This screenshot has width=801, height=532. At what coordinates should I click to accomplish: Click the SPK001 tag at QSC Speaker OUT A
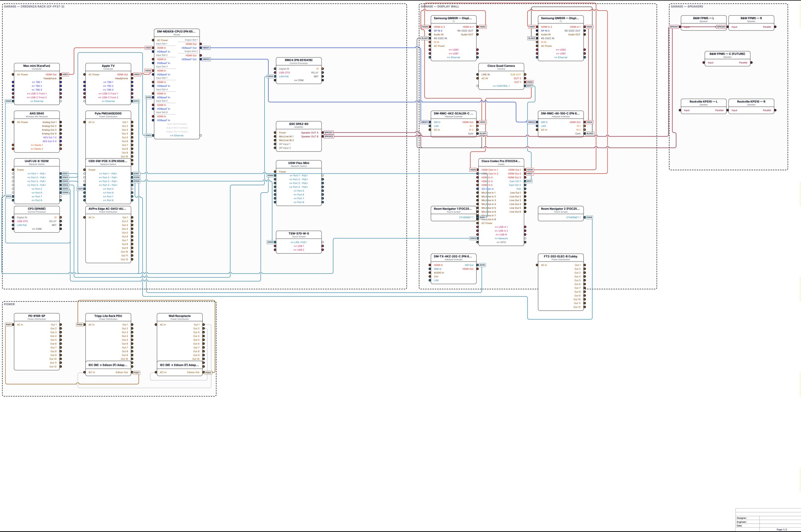[x=329, y=133]
